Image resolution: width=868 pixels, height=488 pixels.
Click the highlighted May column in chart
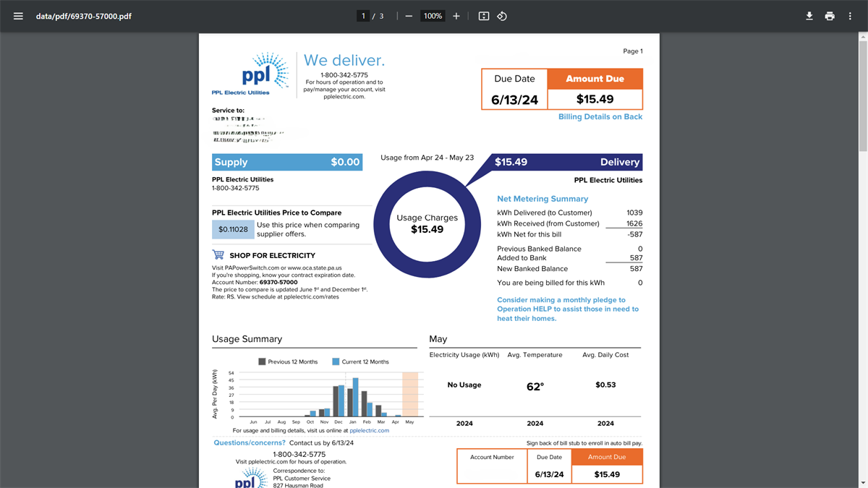[x=410, y=395]
